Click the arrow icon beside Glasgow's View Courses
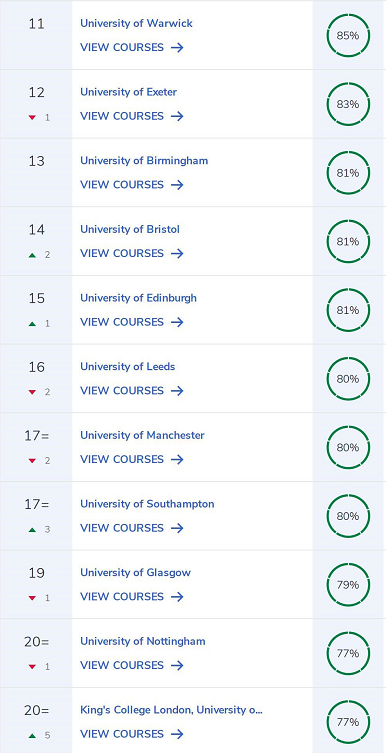386x753 pixels. click(177, 597)
